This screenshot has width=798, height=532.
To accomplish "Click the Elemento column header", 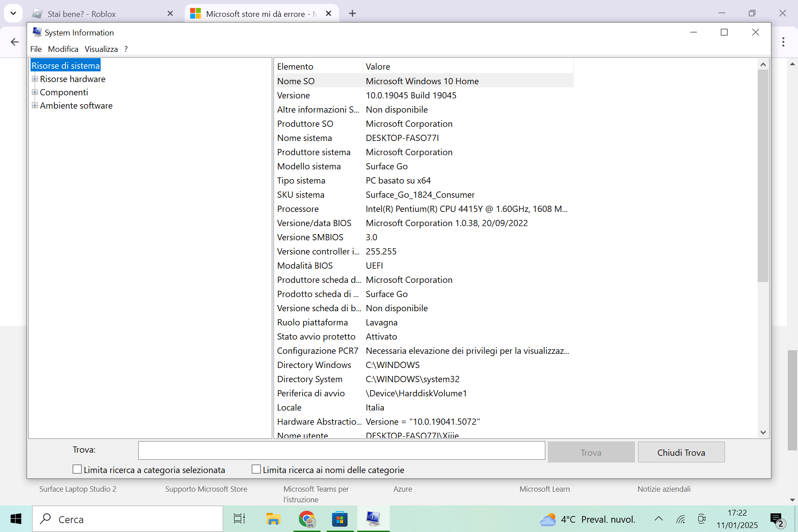I will pos(318,66).
